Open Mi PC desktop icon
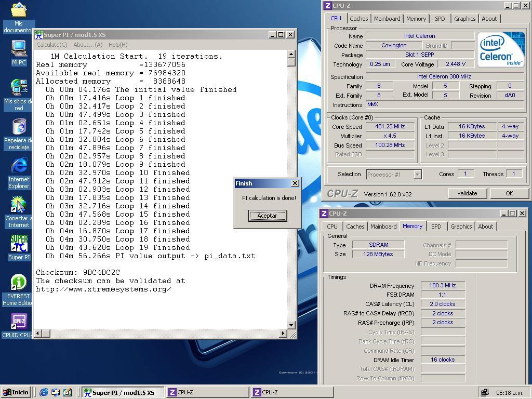Image resolution: width=532 pixels, height=399 pixels. [x=19, y=52]
